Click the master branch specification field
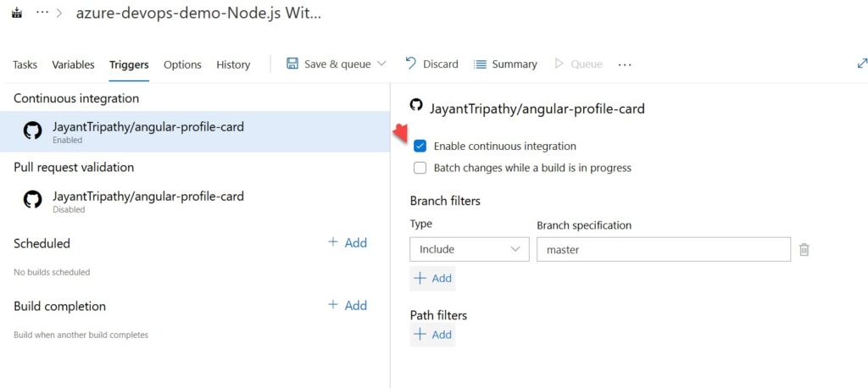This screenshot has height=388, width=868. click(x=663, y=249)
